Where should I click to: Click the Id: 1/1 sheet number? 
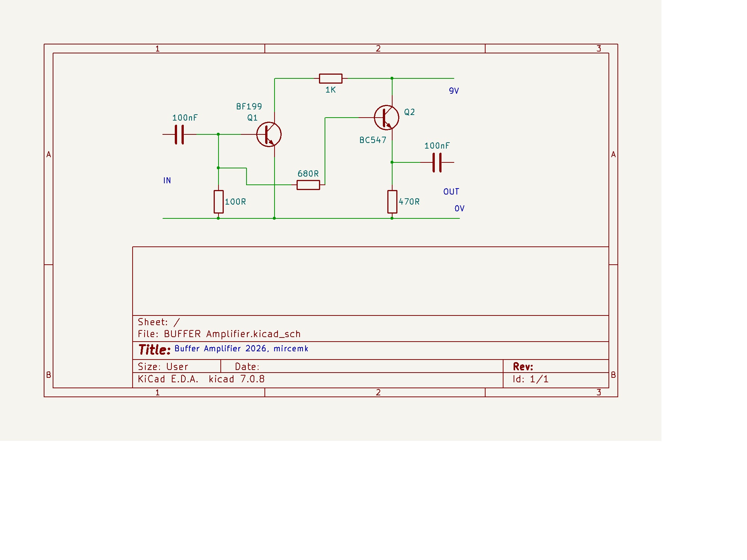click(x=530, y=379)
